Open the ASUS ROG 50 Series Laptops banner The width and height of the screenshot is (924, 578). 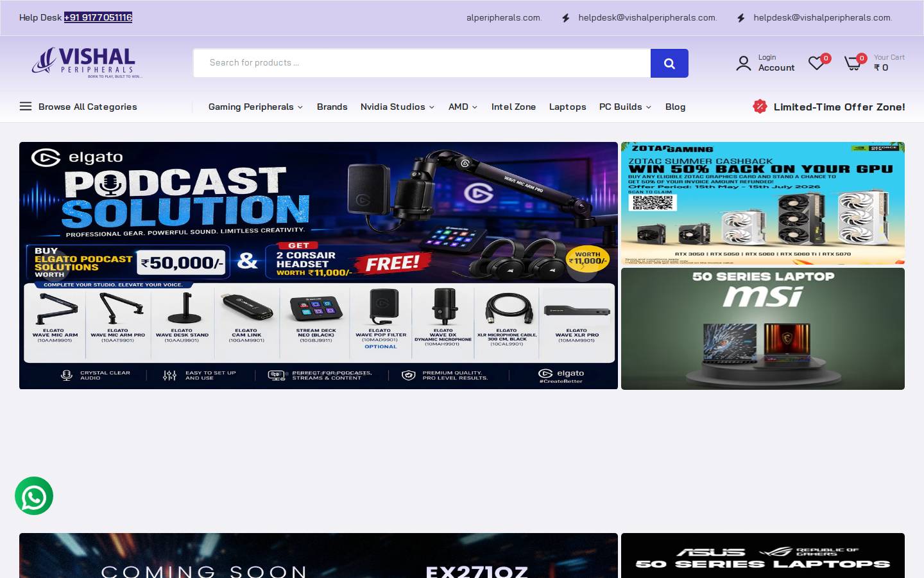click(763, 556)
